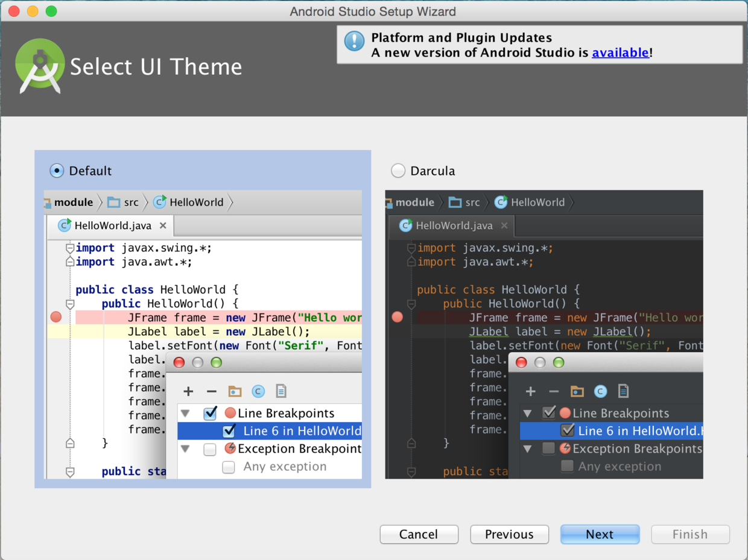Click the red breakpoint dot in Darcula preview

[398, 317]
